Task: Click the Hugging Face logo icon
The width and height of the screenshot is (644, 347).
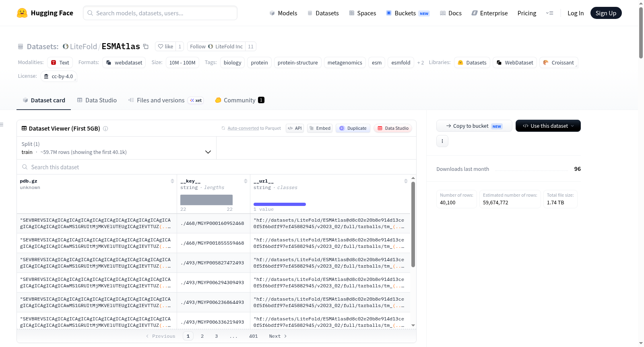Action: pos(22,13)
